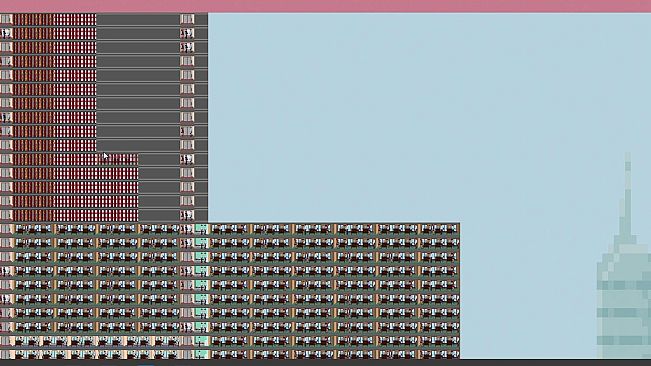Click right-shaft elevator on the lowest red floor
The width and height of the screenshot is (651, 366).
coord(187,215)
